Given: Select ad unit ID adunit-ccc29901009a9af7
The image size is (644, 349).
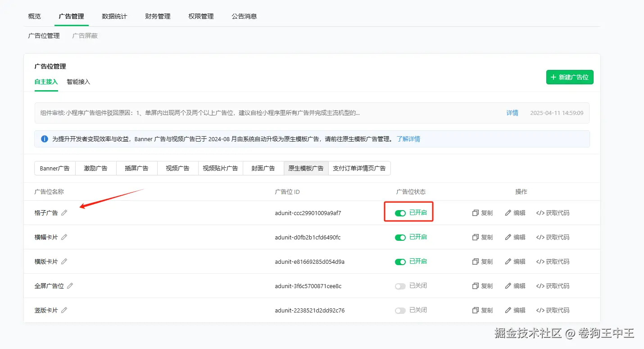Looking at the screenshot, I should tap(308, 213).
